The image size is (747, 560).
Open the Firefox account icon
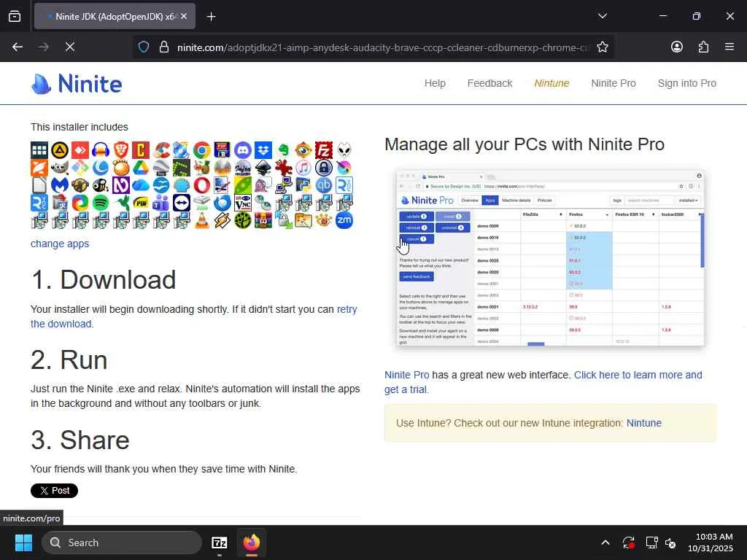tap(676, 47)
